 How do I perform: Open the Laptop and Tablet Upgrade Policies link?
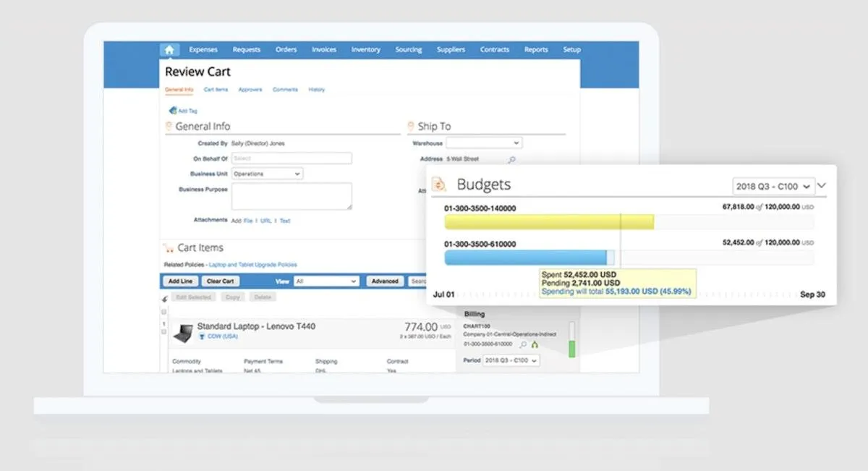253,265
